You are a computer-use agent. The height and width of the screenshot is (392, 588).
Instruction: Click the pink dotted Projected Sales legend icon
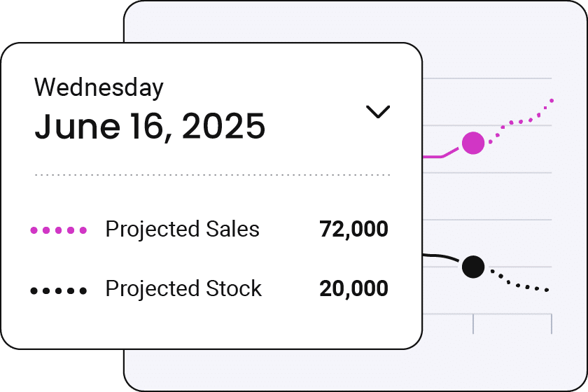click(59, 230)
